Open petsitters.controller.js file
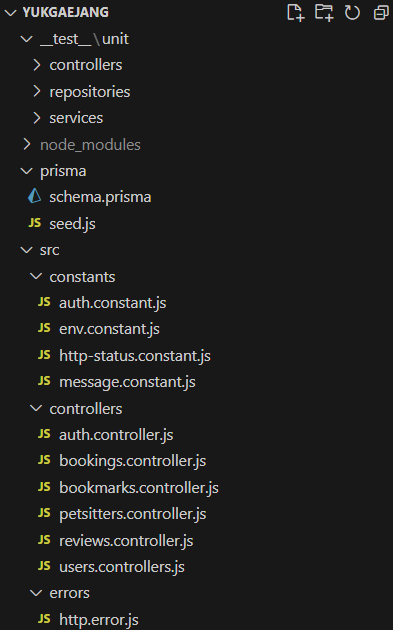Screen dimensions: 393x630 click(133, 513)
